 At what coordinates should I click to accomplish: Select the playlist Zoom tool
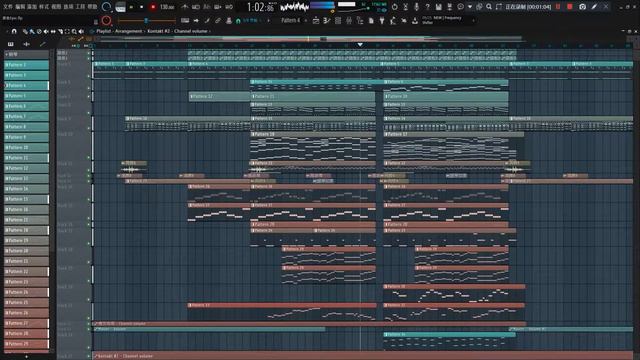point(74,31)
